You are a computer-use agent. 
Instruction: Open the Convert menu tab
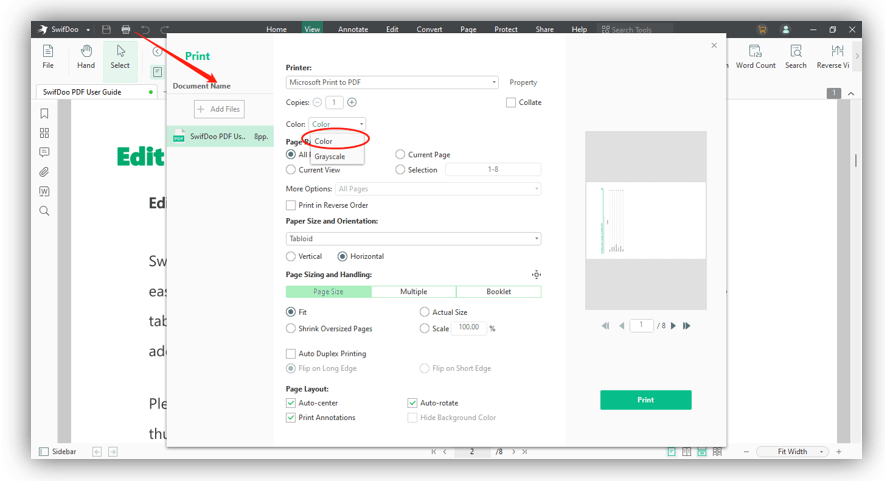429,29
